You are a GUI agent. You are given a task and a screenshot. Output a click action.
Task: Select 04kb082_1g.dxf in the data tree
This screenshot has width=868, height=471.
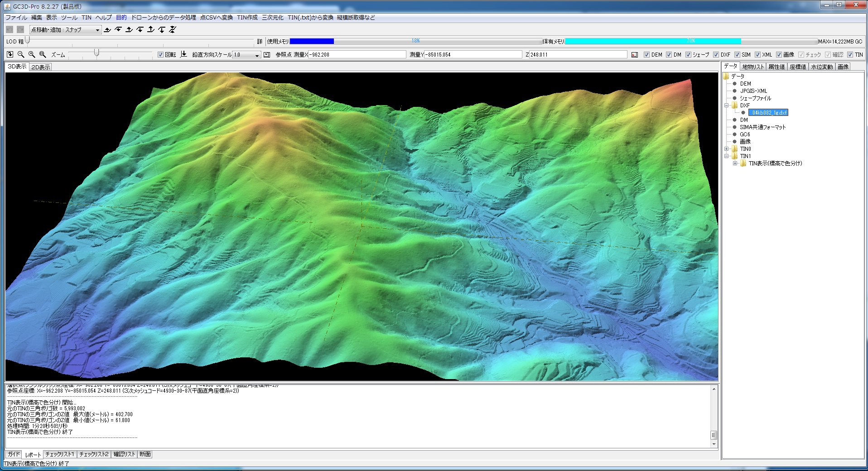coord(769,113)
